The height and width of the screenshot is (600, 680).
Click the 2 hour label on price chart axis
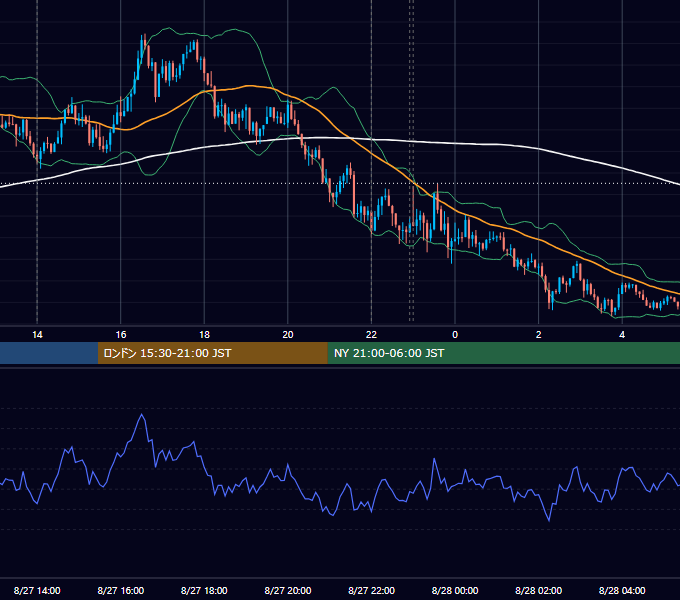(539, 335)
